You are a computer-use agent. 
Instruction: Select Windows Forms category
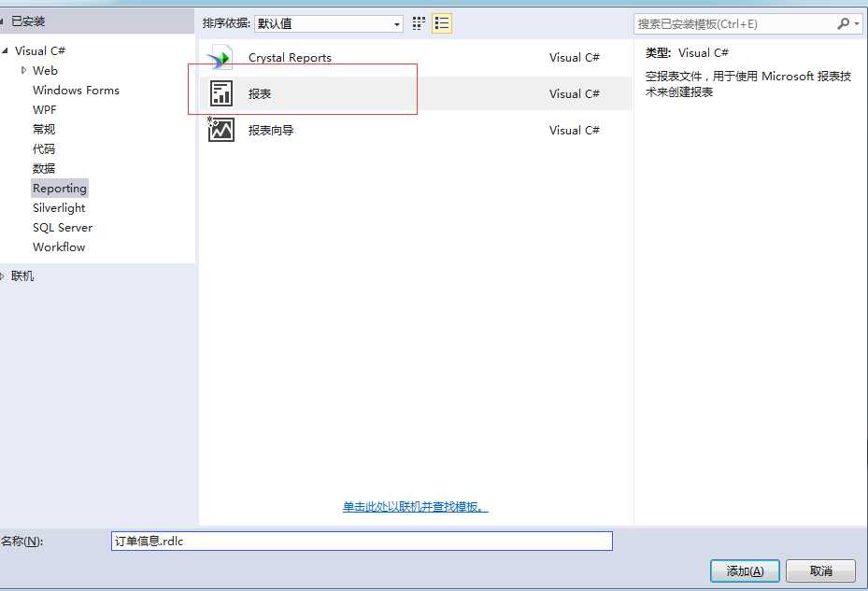pos(76,91)
